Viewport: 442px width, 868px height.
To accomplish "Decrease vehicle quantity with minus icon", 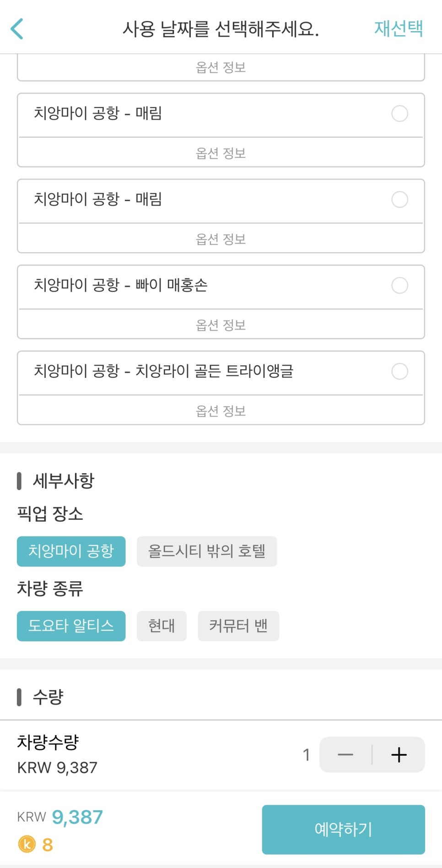I will [x=345, y=755].
